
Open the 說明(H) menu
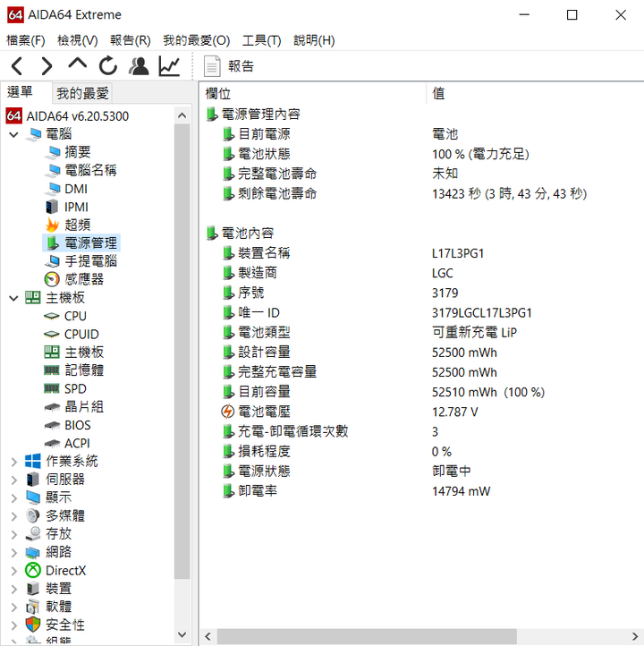tap(314, 40)
